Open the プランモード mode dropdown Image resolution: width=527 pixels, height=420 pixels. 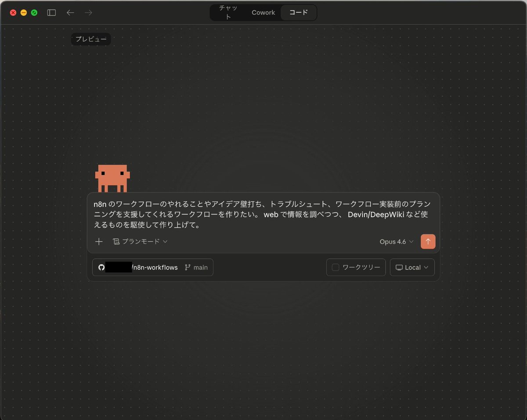(x=141, y=241)
